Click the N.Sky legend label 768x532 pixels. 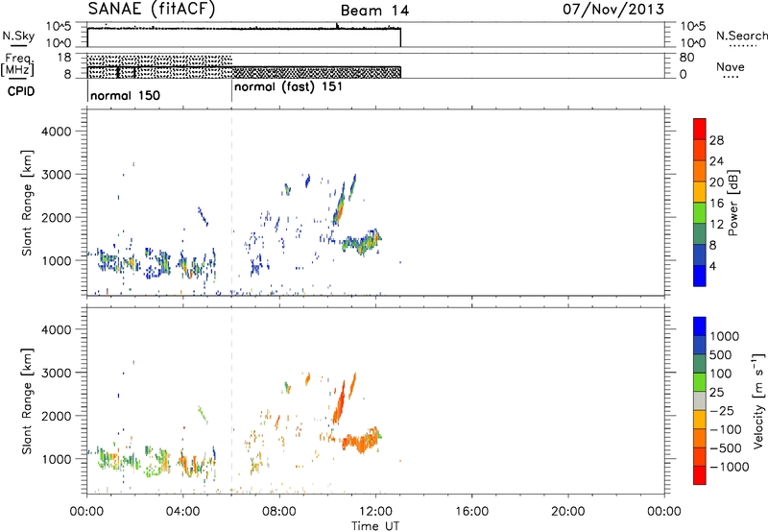tap(18, 36)
